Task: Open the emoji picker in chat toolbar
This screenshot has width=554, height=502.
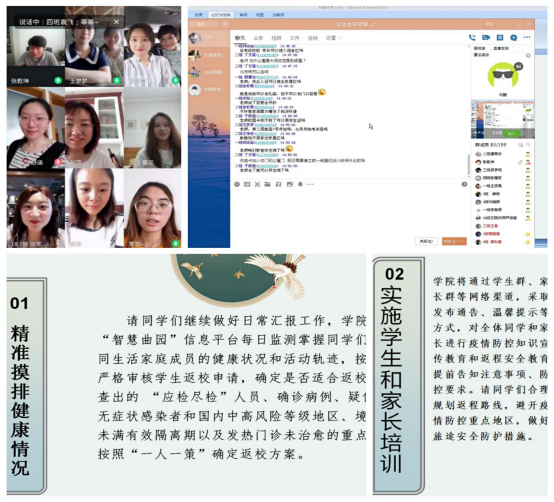Action: click(x=237, y=184)
